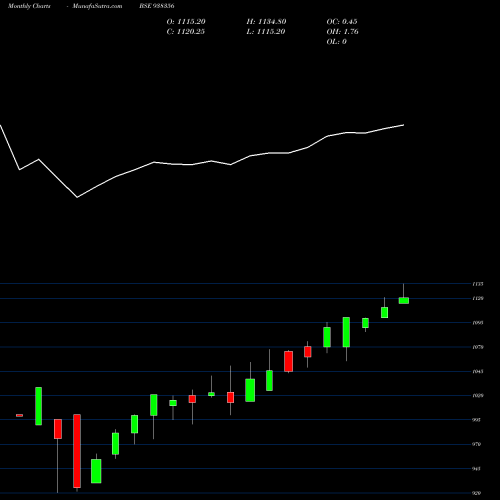Click the 1045 price axis label
The width and height of the screenshot is (500, 500).
pos(478,371)
